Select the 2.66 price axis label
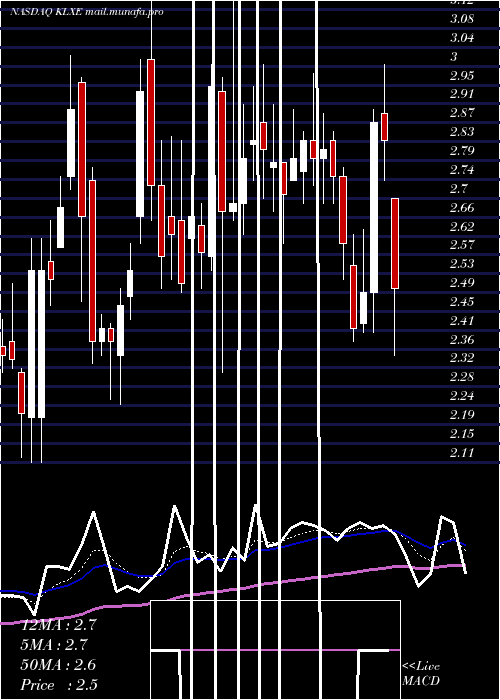The image size is (500, 700). pyautogui.click(x=462, y=208)
